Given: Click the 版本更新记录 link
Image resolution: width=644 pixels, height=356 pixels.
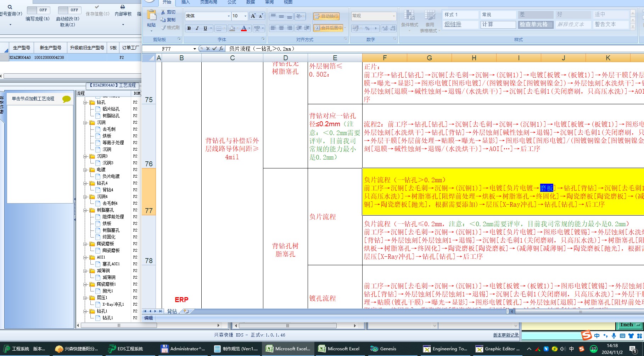Looking at the screenshot, I should (x=506, y=335).
